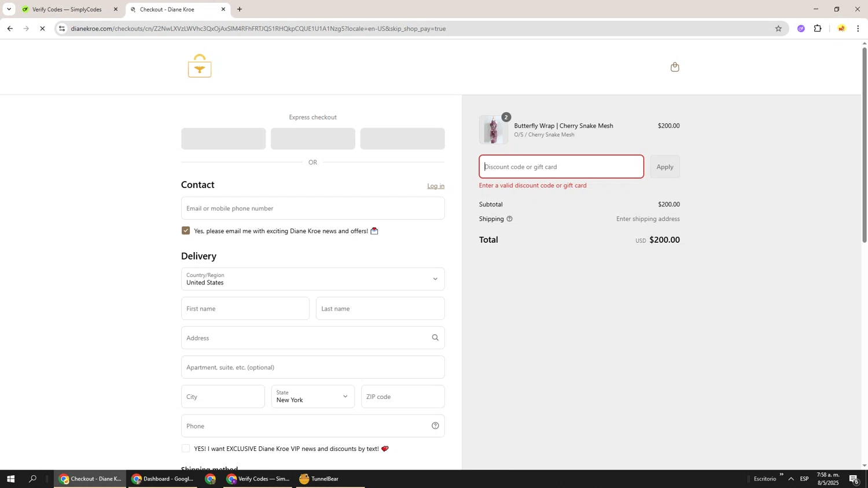868x488 pixels.
Task: Switch to Verify Codes SimplyCodes tab
Action: (x=71, y=9)
